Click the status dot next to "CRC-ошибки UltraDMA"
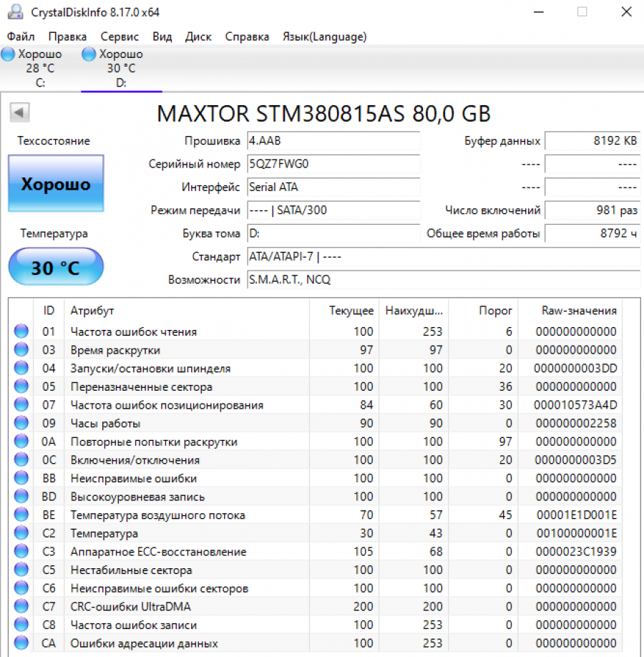 point(19,606)
